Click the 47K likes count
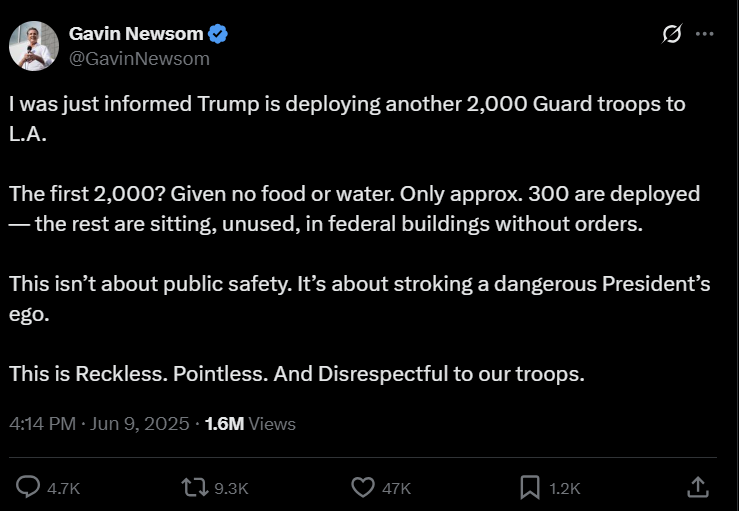Viewport: 739px width, 511px height. click(x=397, y=488)
